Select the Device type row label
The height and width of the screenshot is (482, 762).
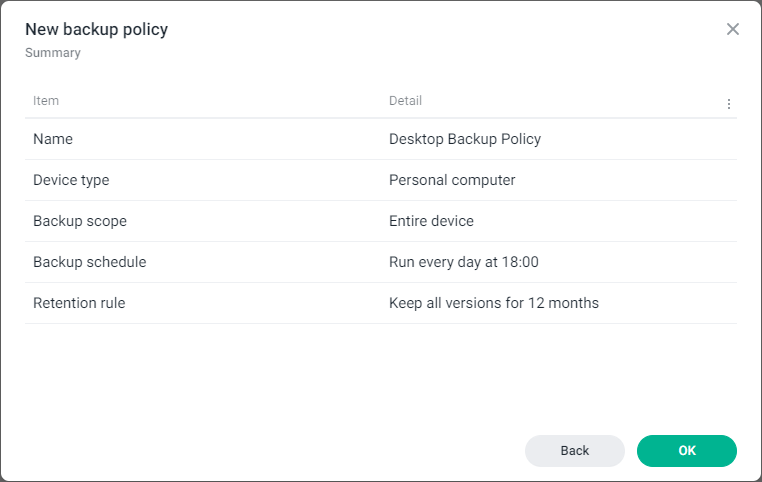(x=71, y=180)
